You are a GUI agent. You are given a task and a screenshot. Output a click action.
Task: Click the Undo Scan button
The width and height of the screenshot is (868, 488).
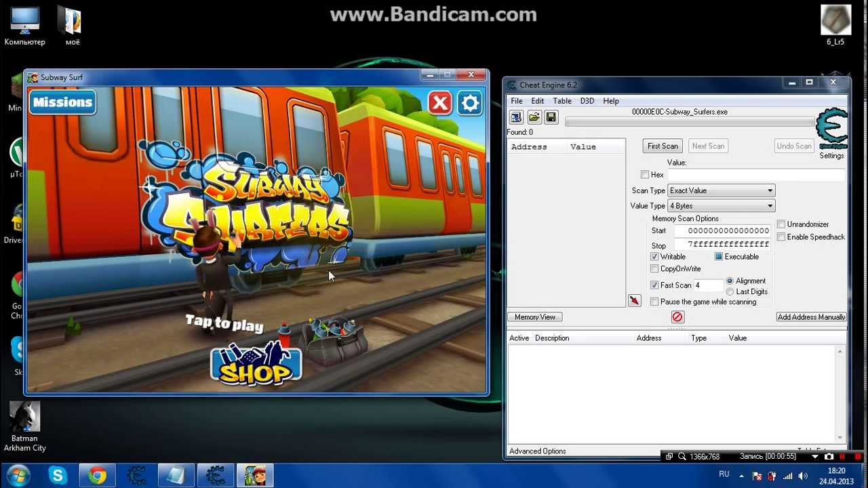[794, 146]
